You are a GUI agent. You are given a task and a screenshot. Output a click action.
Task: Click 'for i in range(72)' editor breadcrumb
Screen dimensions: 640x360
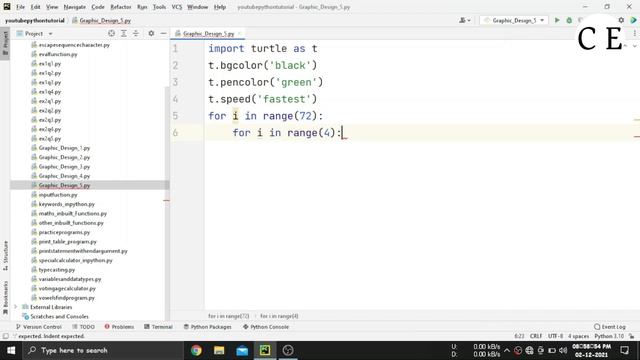pos(229,316)
